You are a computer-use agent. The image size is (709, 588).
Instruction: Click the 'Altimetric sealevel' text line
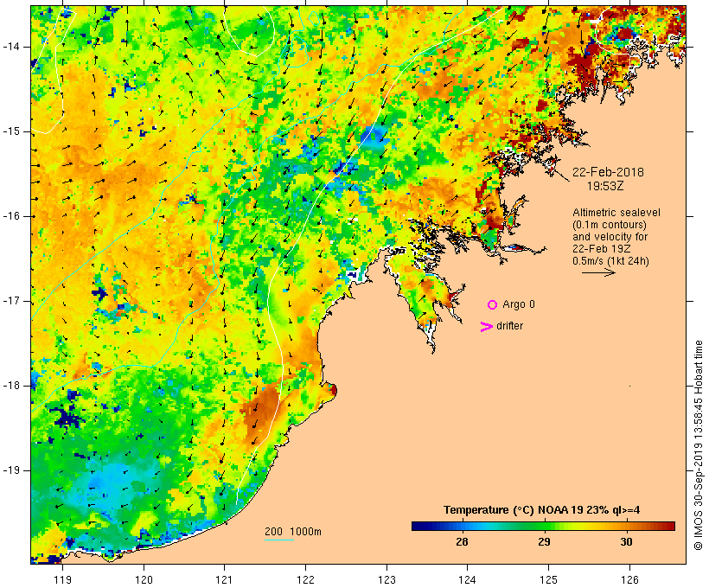click(616, 213)
